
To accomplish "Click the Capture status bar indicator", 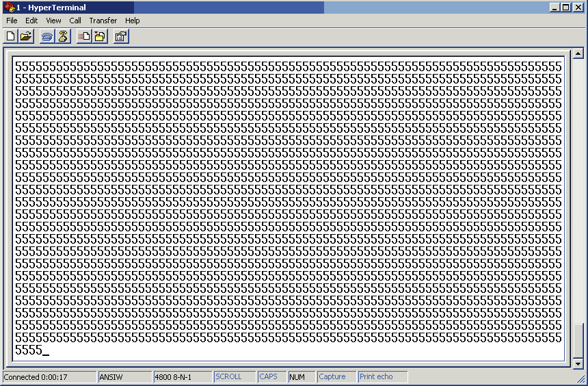I will [332, 377].
